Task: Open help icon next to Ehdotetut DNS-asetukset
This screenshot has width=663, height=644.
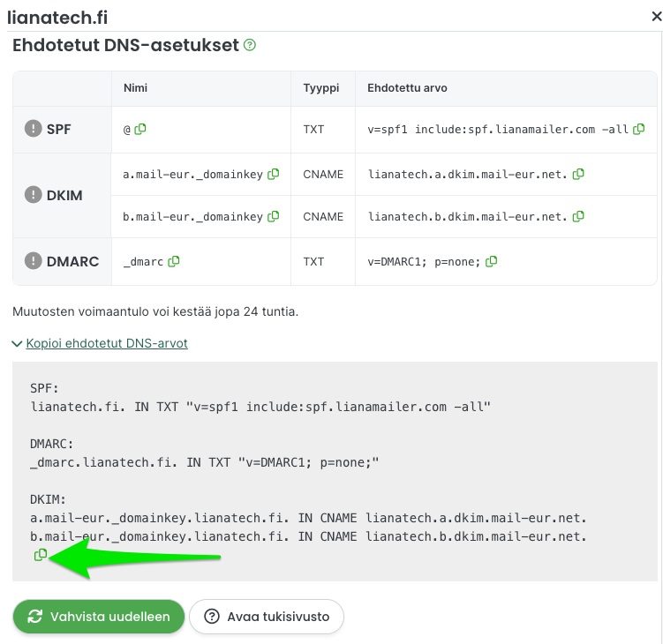Action: [250, 45]
